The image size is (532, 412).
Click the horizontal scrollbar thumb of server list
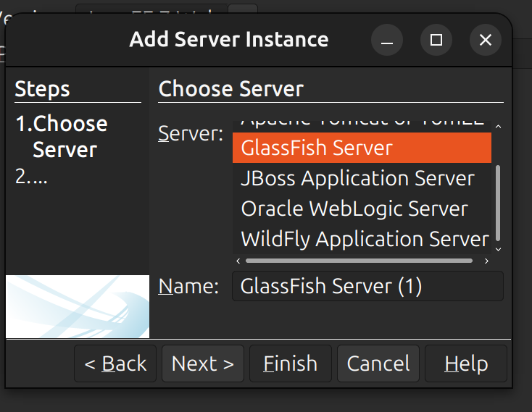(359, 261)
